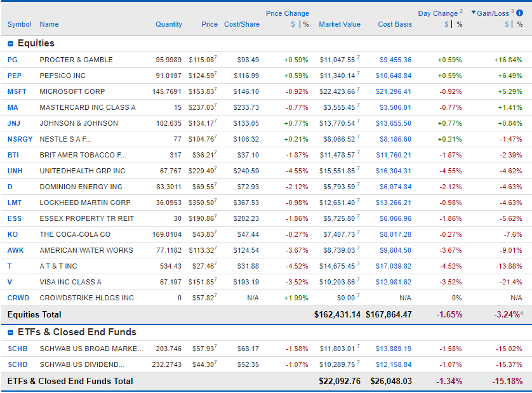The height and width of the screenshot is (393, 532).
Task: View cost basis $9,604.50 for American Water
Action: tap(396, 250)
